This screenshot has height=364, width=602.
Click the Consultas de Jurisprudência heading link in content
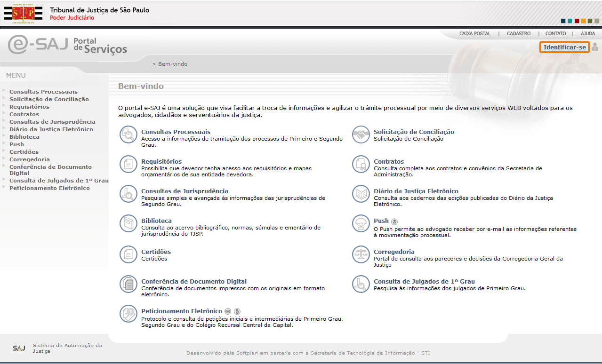click(185, 191)
